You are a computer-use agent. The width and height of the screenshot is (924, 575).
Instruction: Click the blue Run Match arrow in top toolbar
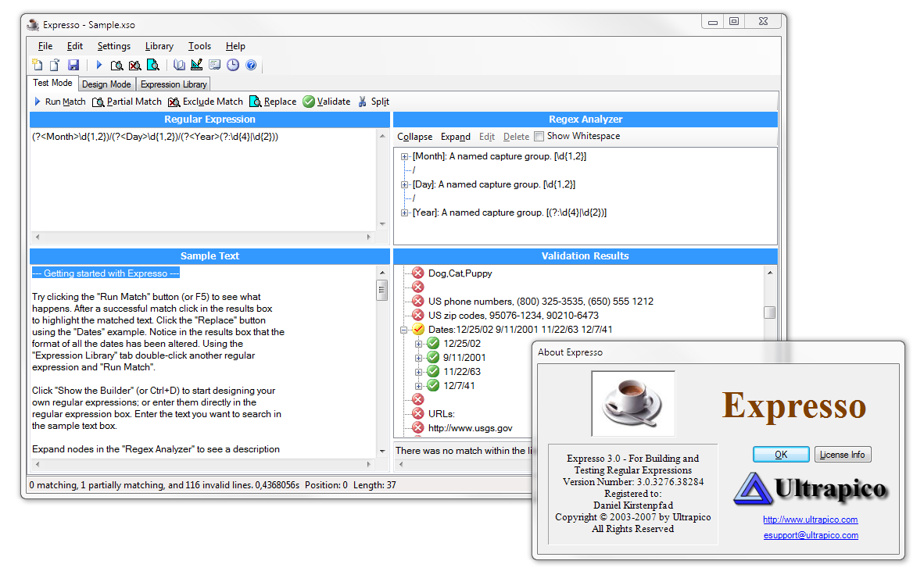pyautogui.click(x=99, y=65)
